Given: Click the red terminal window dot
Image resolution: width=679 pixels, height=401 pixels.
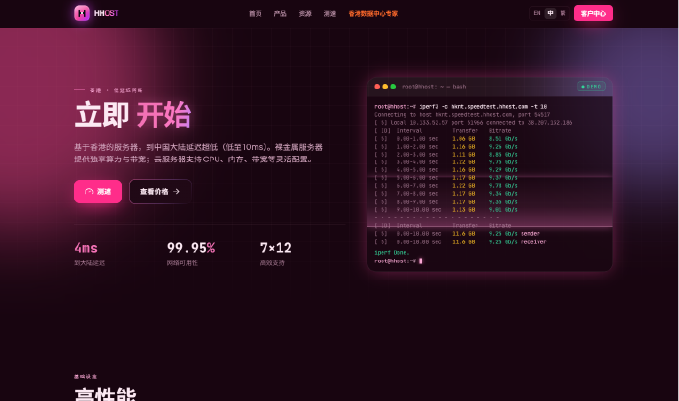Looking at the screenshot, I should pyautogui.click(x=377, y=87).
